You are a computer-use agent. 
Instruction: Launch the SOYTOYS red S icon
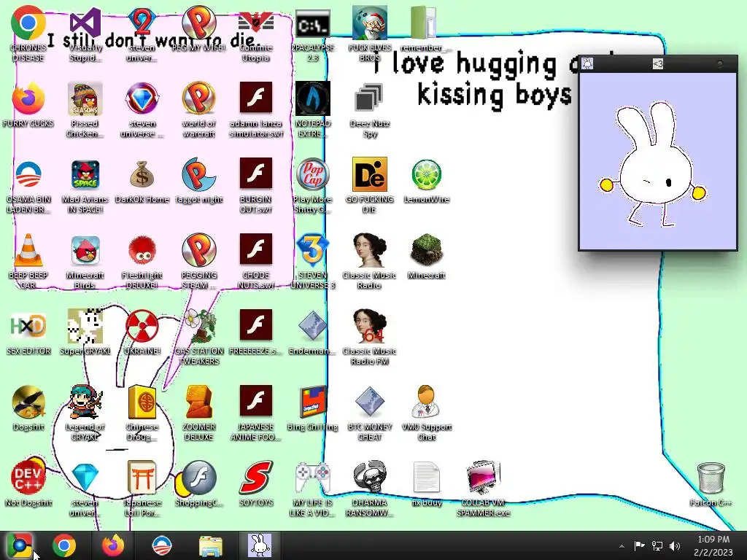[256, 478]
